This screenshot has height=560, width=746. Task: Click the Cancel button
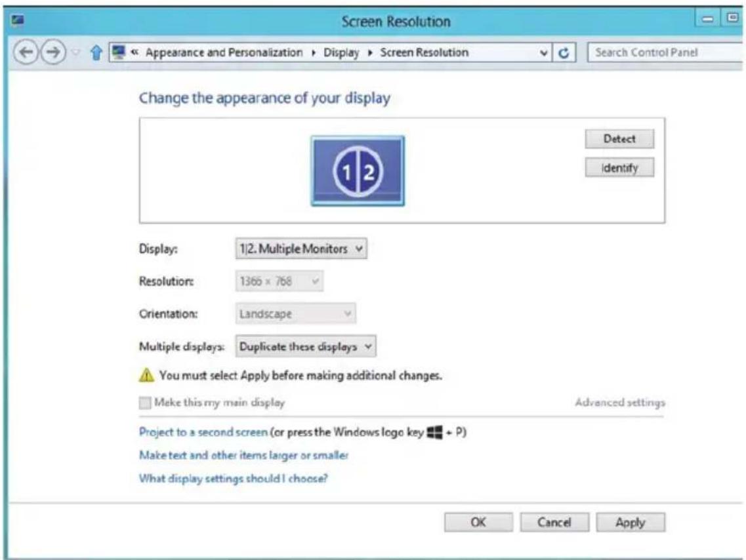(x=554, y=523)
